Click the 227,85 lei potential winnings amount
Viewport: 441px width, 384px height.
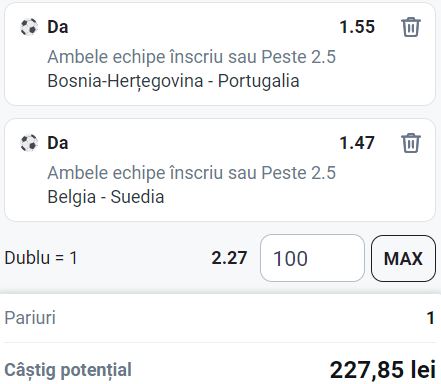pyautogui.click(x=383, y=370)
